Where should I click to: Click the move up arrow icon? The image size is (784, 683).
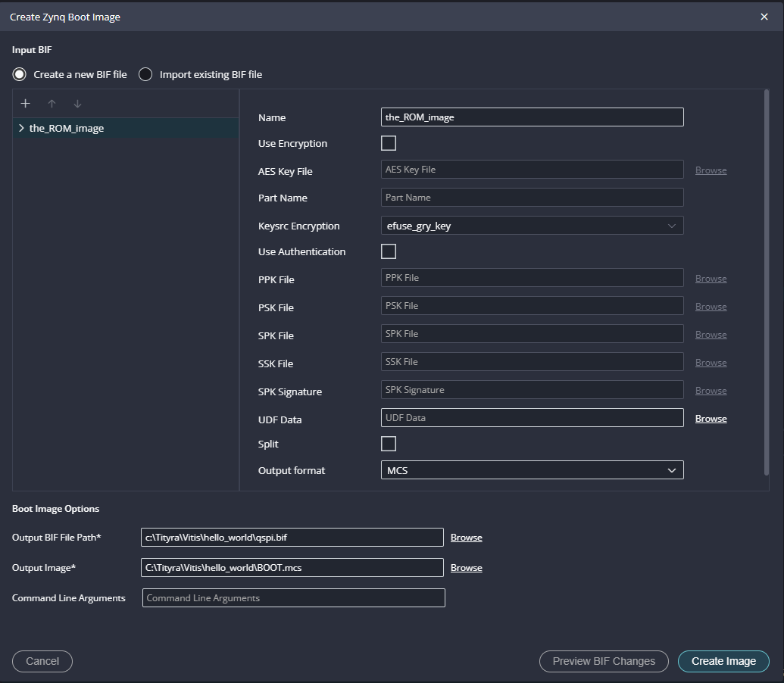coord(52,104)
